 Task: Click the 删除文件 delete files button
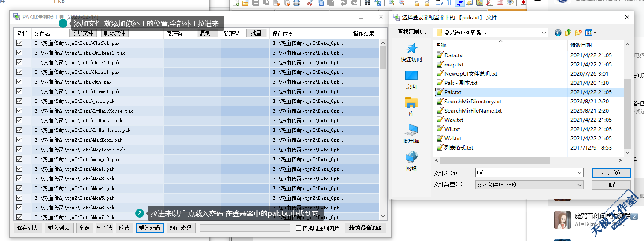114,33
